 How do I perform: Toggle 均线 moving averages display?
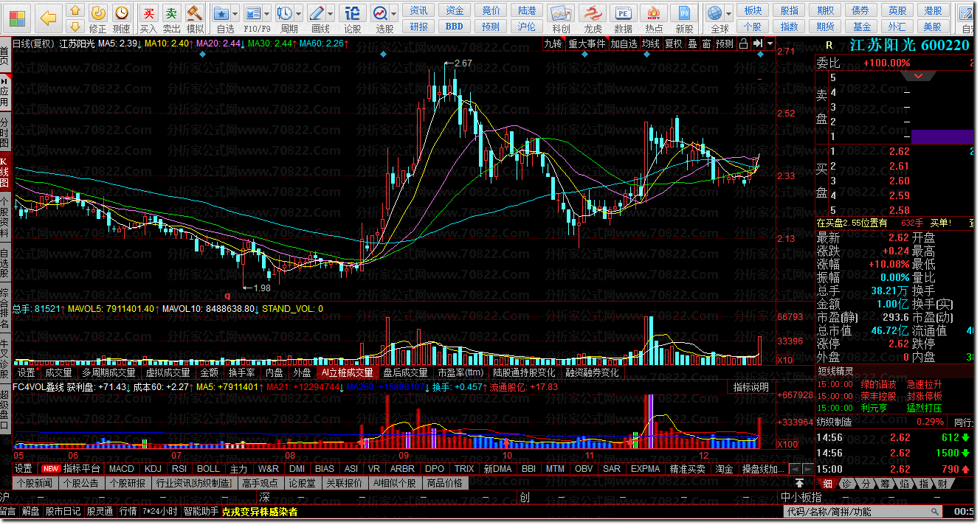click(650, 44)
